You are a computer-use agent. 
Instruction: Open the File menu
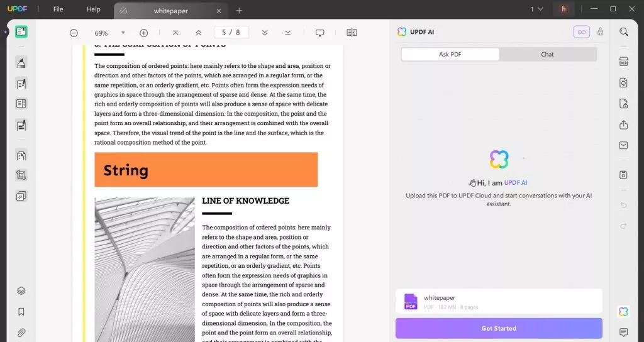[x=58, y=9]
